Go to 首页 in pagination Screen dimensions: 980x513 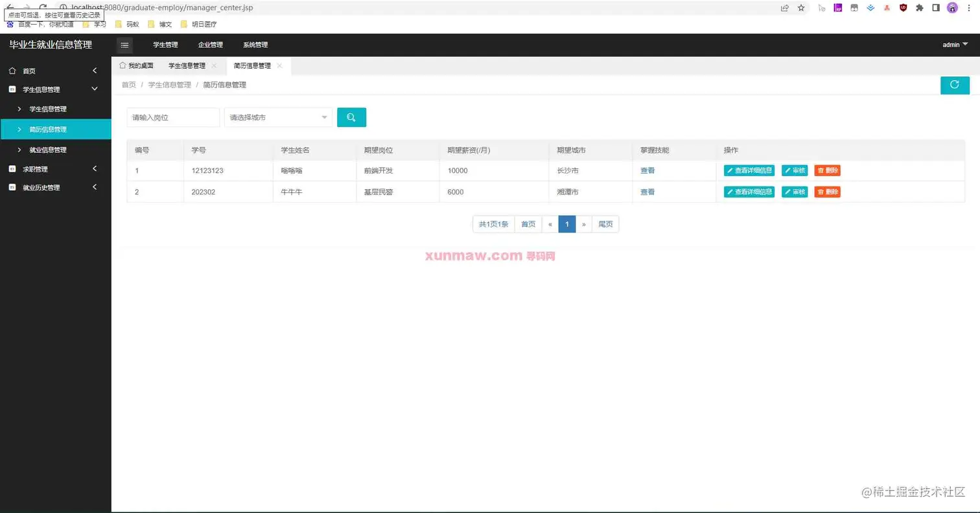pos(528,224)
